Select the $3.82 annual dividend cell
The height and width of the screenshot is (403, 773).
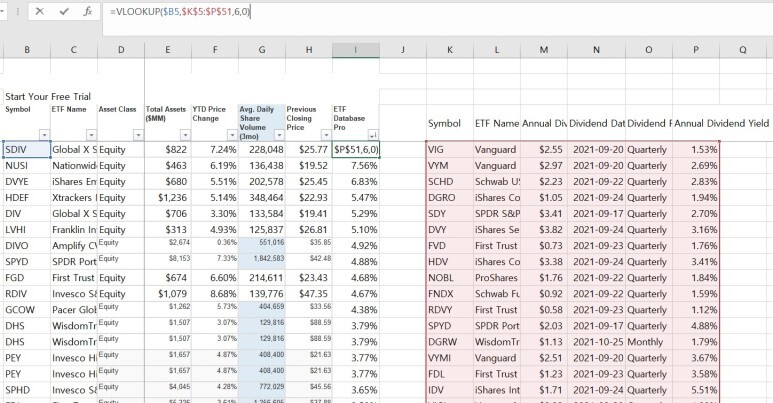point(544,230)
